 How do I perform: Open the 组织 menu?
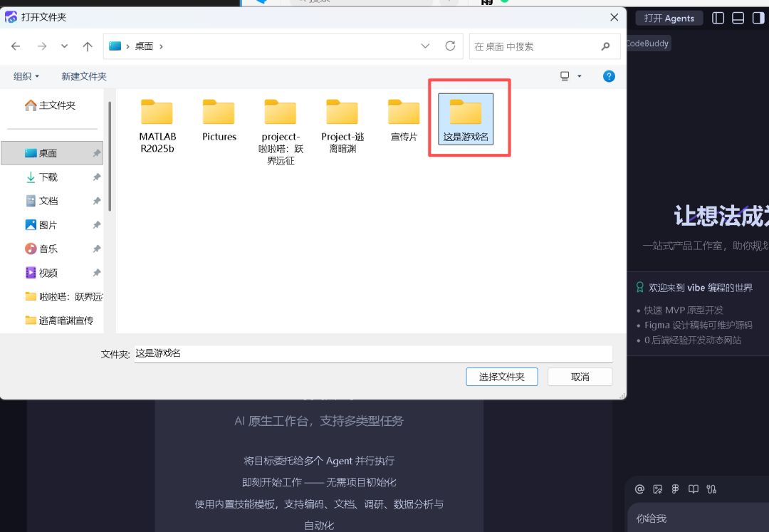coord(26,76)
